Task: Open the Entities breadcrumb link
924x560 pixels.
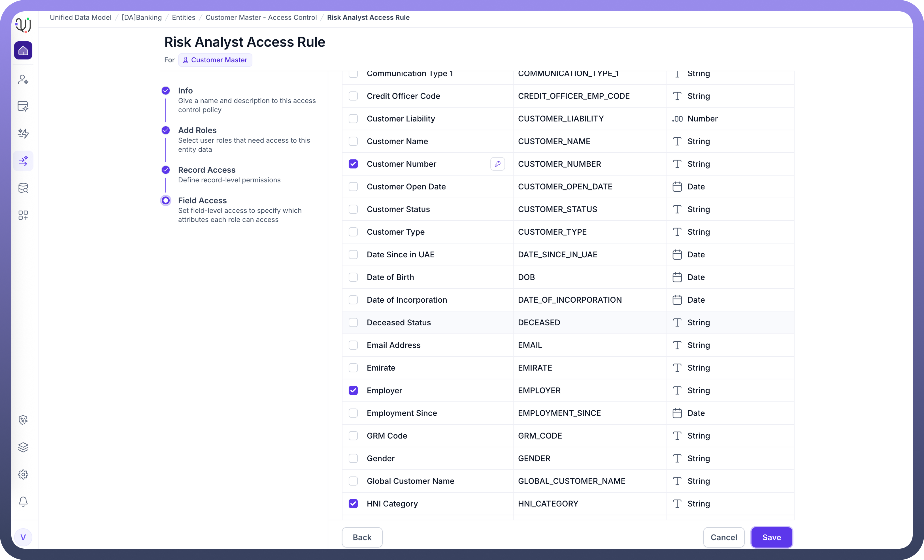Action: tap(183, 18)
